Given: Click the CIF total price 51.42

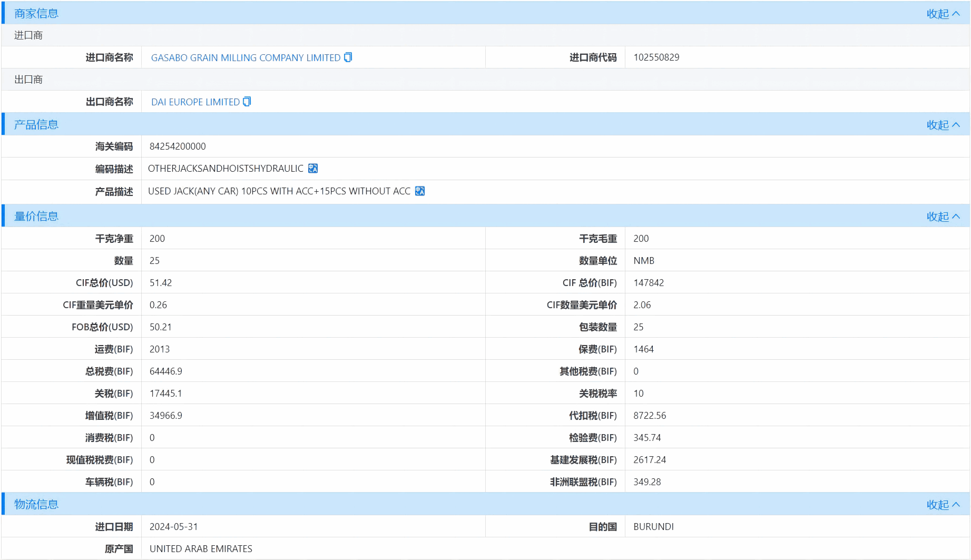Looking at the screenshot, I should pyautogui.click(x=161, y=282).
